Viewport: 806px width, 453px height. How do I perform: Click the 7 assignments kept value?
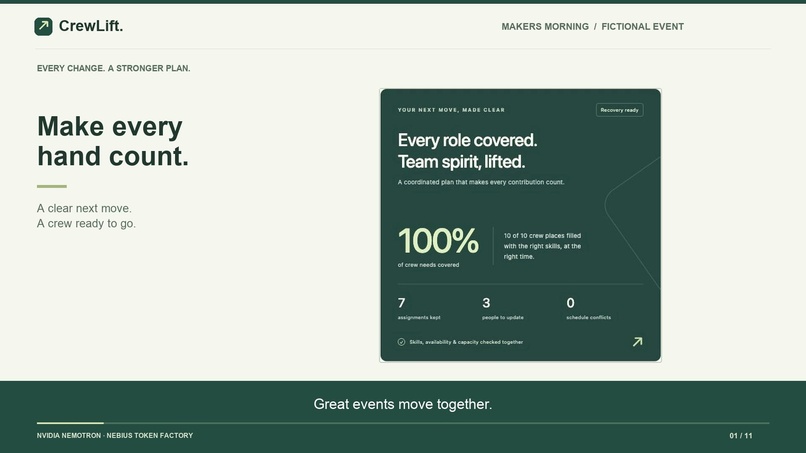point(401,303)
